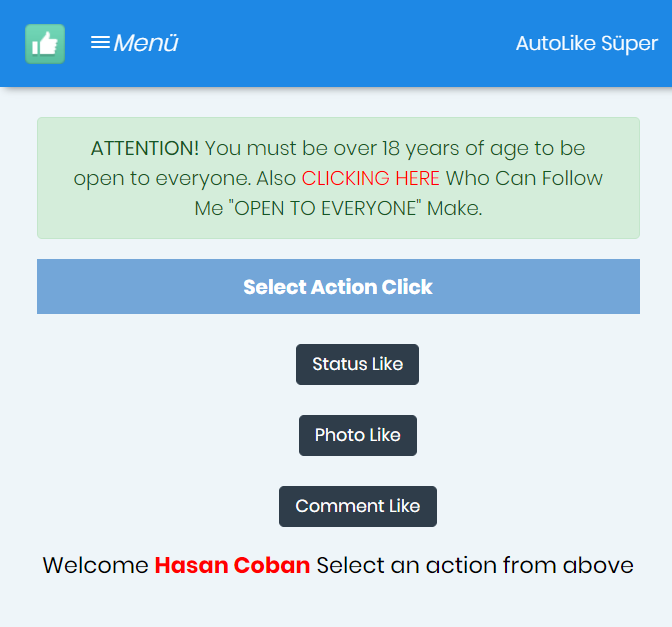Start the Comment Like action

[x=358, y=507]
